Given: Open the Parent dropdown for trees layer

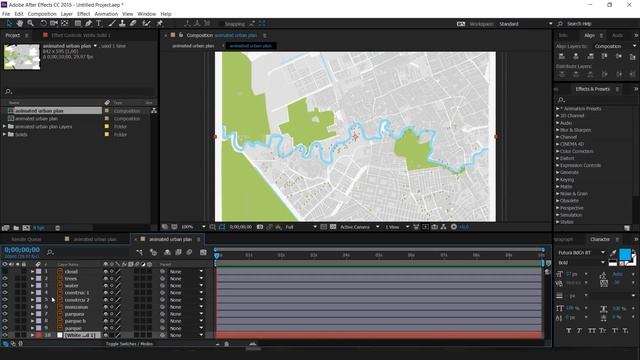Looking at the screenshot, I should click(187, 279).
